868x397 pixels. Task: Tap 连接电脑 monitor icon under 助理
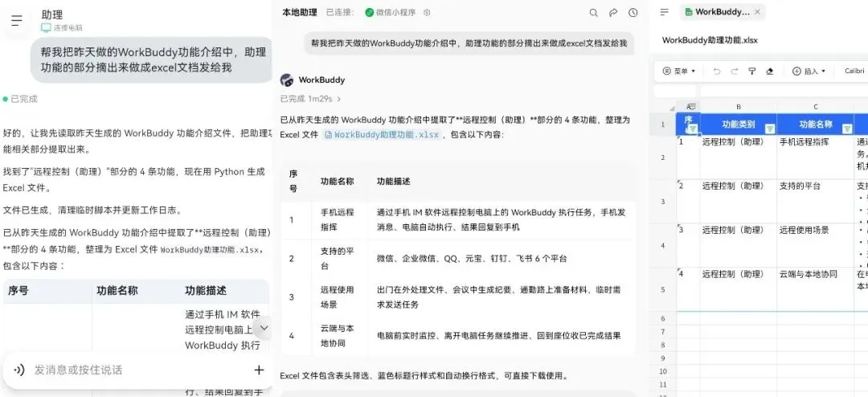46,27
